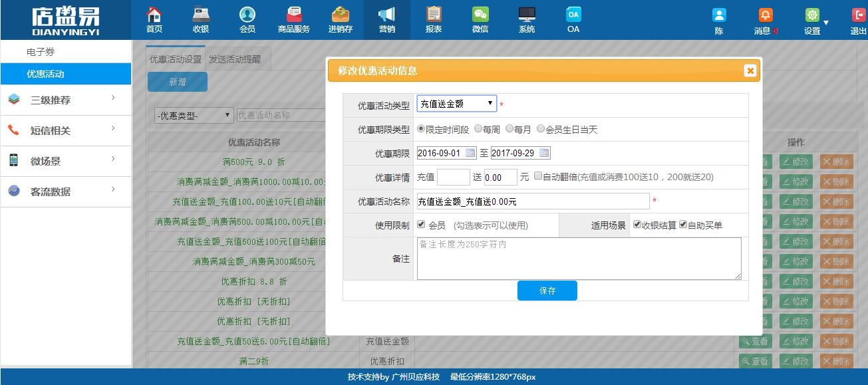This screenshot has width=868, height=385.
Task: Click the 充值 amount input field
Action: pos(454,177)
